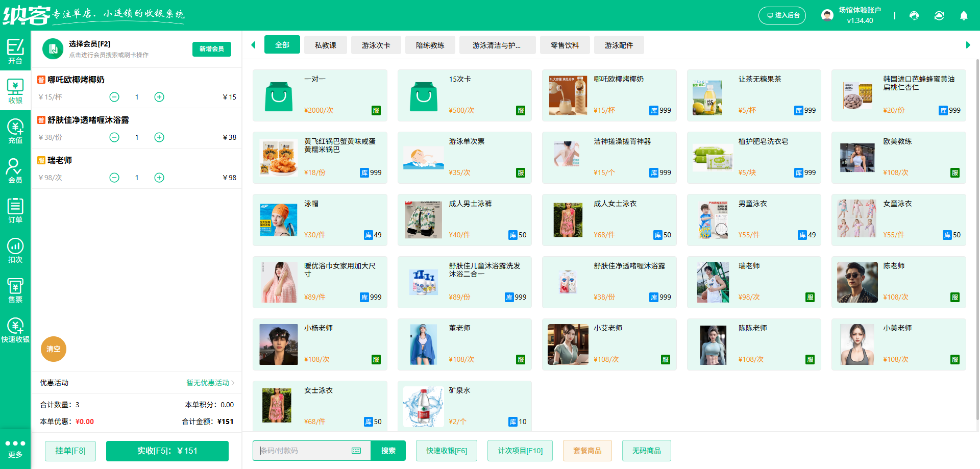
Task: Open the on-screen keyboard icon in barcode field
Action: pos(356,451)
